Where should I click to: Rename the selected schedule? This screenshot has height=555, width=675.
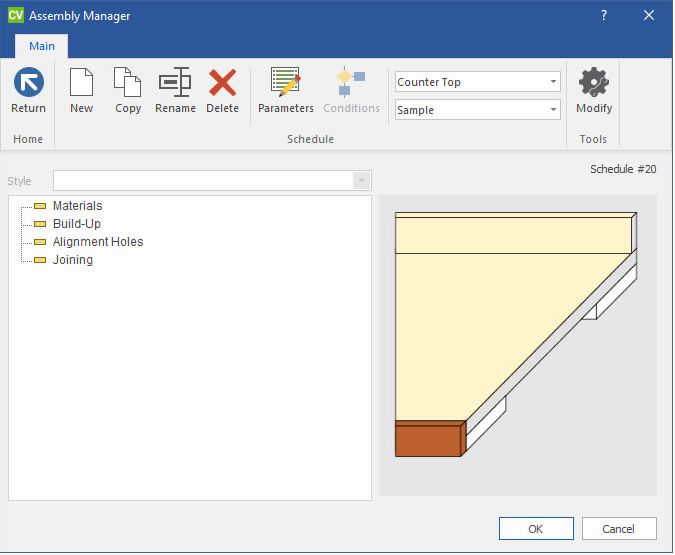175,83
